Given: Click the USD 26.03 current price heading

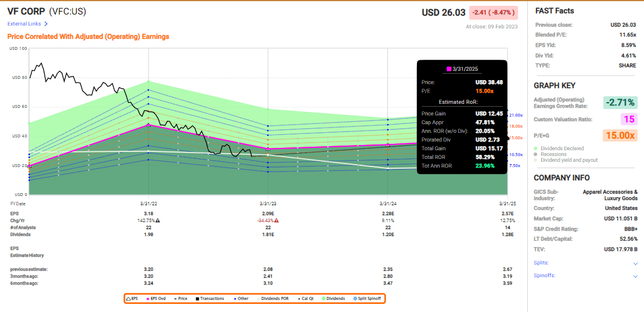Looking at the screenshot, I should 444,13.
